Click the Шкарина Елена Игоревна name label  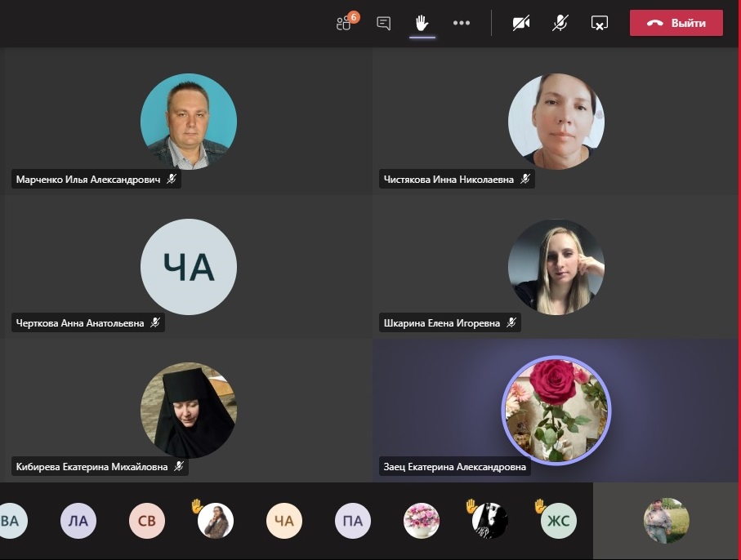pyautogui.click(x=441, y=322)
